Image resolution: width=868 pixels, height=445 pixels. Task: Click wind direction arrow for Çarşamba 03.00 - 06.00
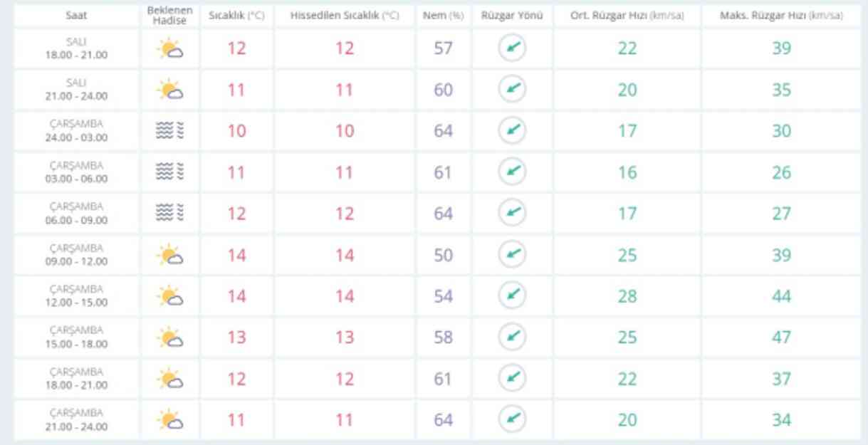click(512, 172)
